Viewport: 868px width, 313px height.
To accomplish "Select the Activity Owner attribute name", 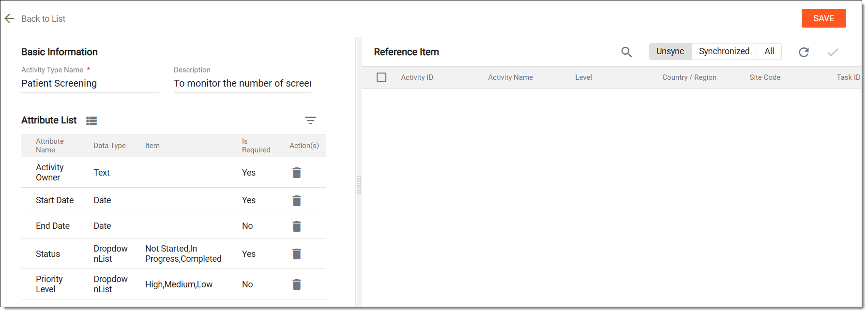I will pos(50,172).
